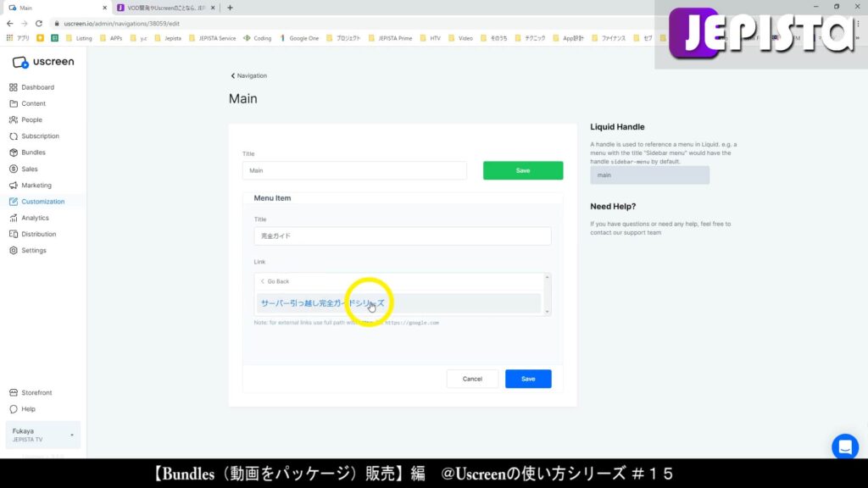Open the JEPISTA Prime bookmark folder
The width and height of the screenshot is (868, 488).
[x=390, y=38]
